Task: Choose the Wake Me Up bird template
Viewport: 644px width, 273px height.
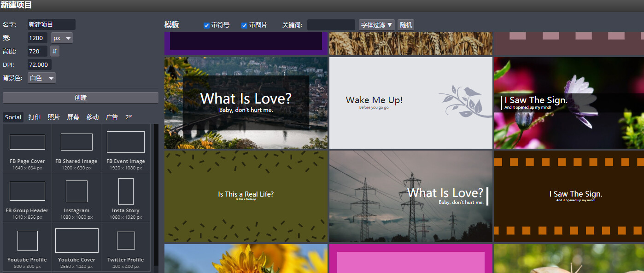Action: [x=411, y=103]
